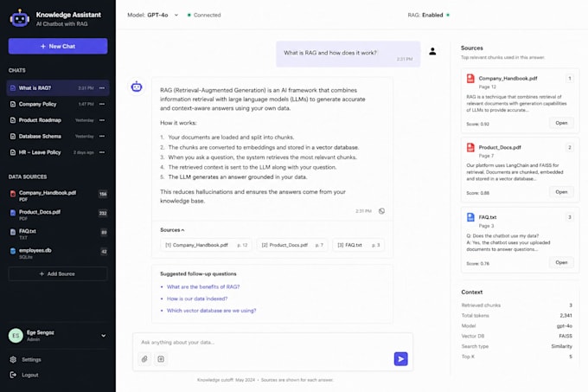
Task: Click the blue file icon beside sidebar Product_Docs.pdf
Action: (13, 213)
